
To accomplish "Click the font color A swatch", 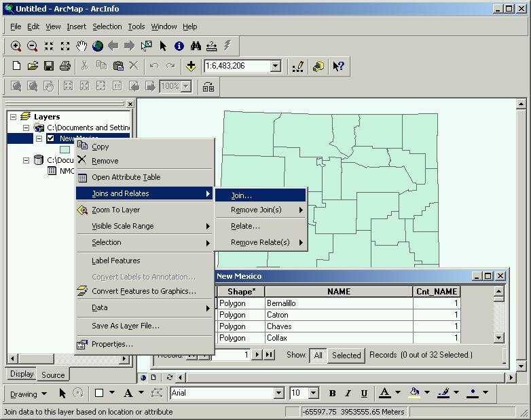I will tap(385, 393).
